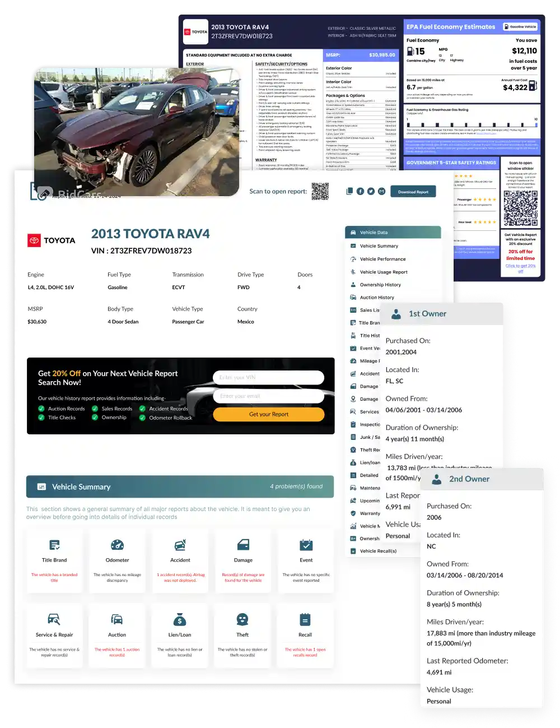Share the report via the Facebook icon
This screenshot has height=728, width=560.
coord(360,191)
